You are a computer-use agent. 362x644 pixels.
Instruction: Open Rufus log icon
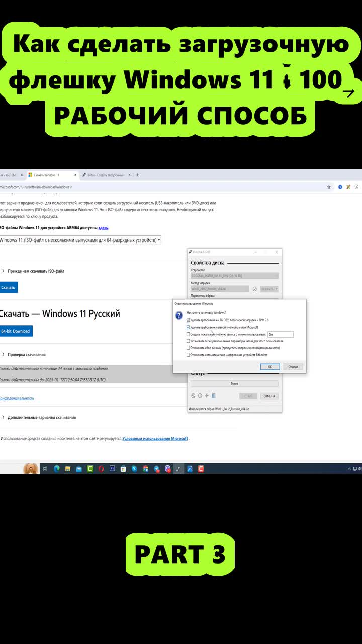point(213,396)
